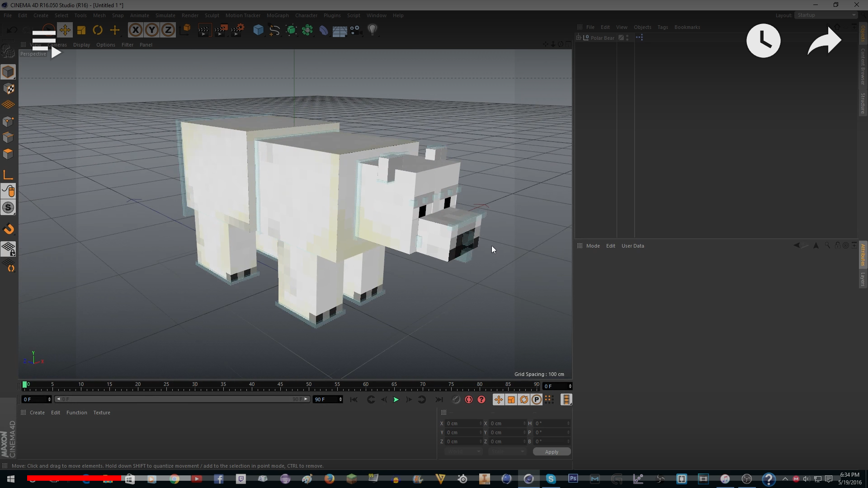Go to end of animation
This screenshot has width=868, height=488.
pos(439,399)
